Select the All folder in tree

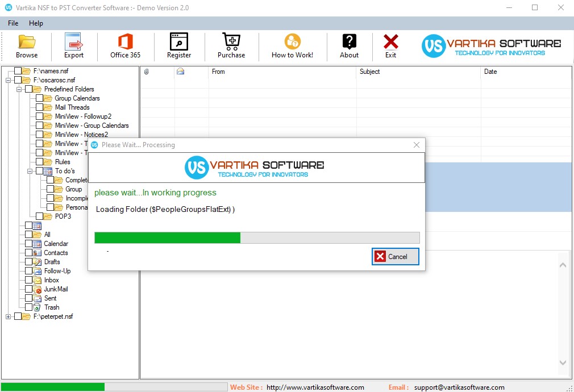click(47, 235)
